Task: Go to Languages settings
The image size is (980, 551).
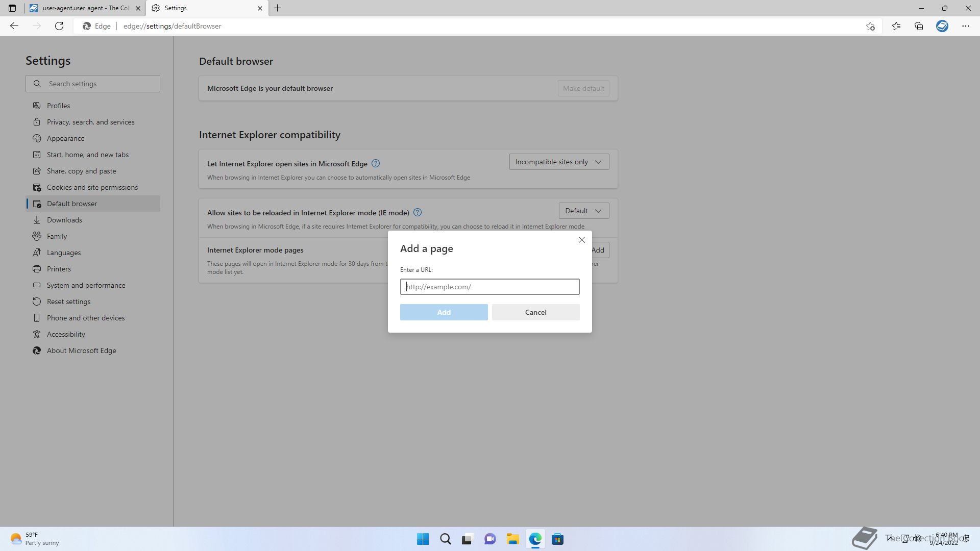Action: pos(93,253)
